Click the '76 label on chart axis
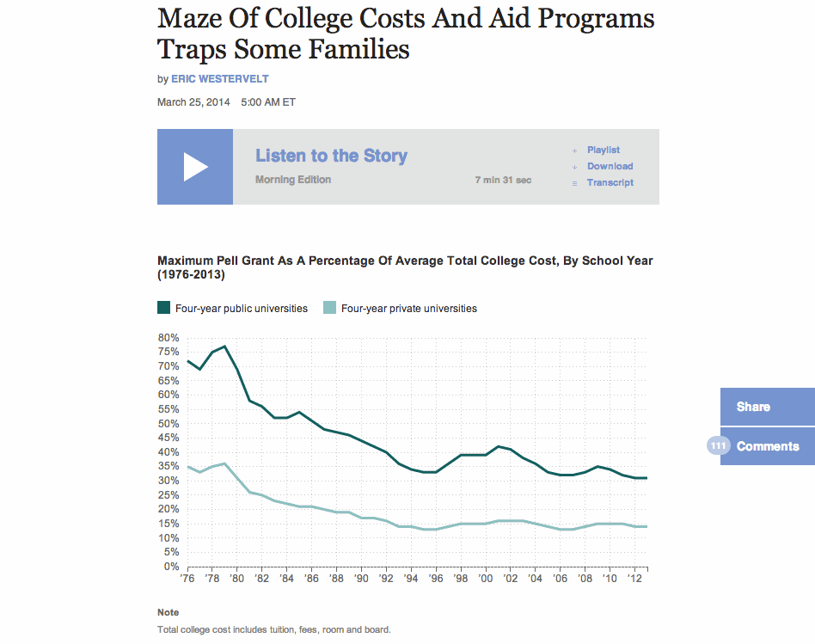 tap(187, 579)
